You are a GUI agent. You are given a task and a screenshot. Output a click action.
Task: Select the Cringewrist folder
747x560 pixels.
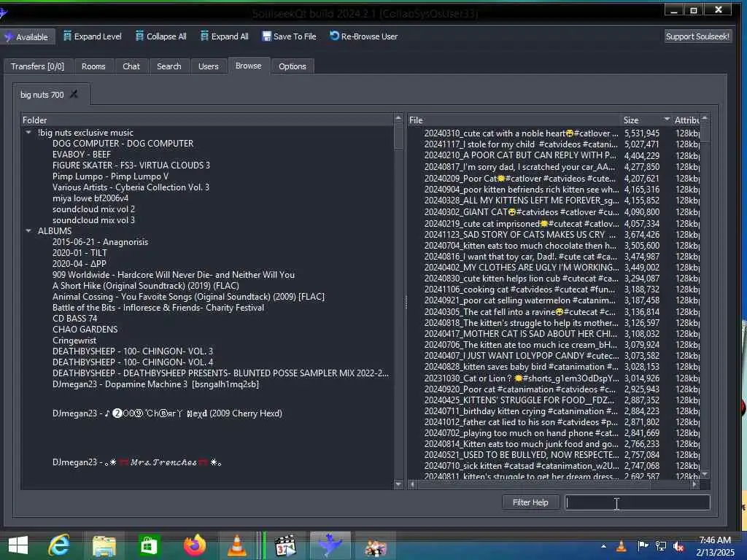(74, 341)
